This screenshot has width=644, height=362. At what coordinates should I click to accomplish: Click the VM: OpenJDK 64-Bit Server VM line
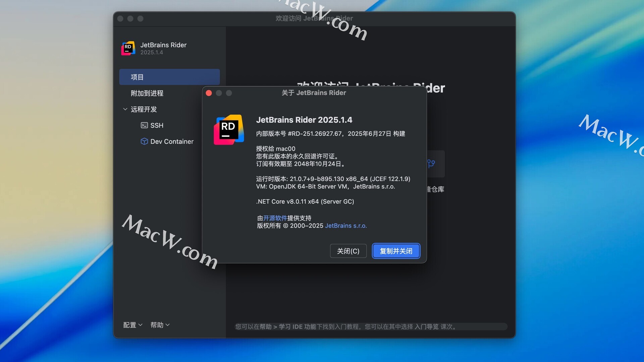(x=325, y=187)
